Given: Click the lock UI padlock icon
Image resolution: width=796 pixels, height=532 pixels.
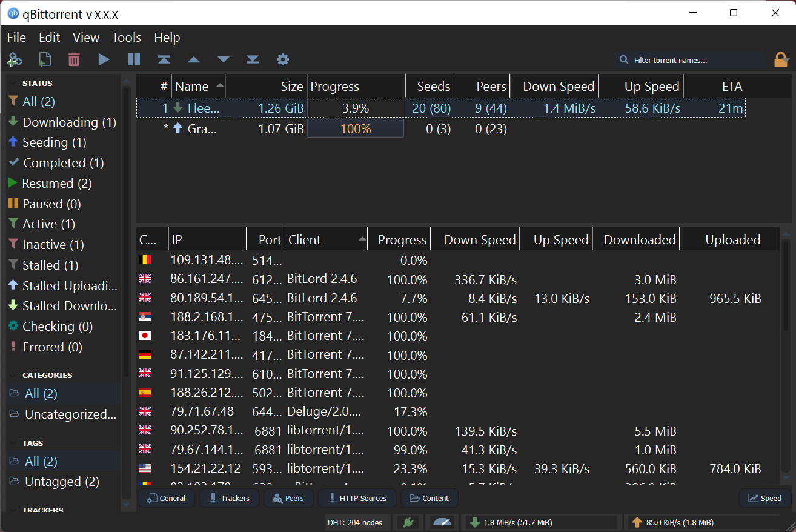Looking at the screenshot, I should tap(781, 59).
